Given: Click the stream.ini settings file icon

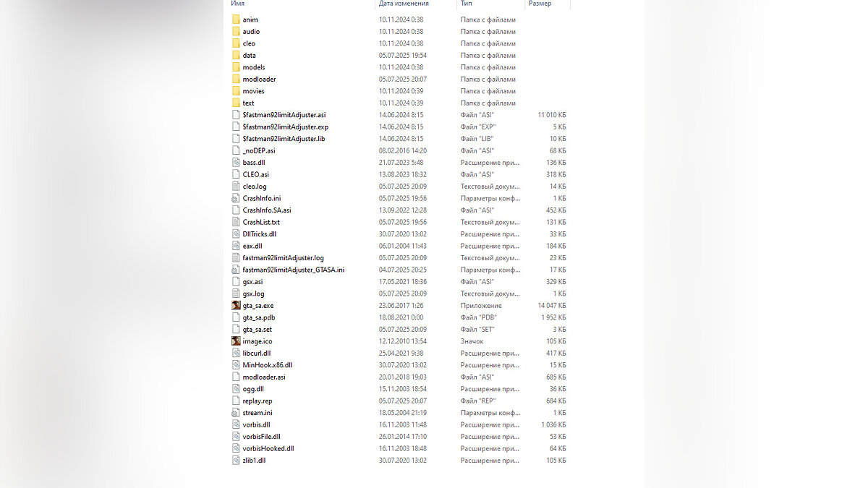Looking at the screenshot, I should pyautogui.click(x=236, y=412).
